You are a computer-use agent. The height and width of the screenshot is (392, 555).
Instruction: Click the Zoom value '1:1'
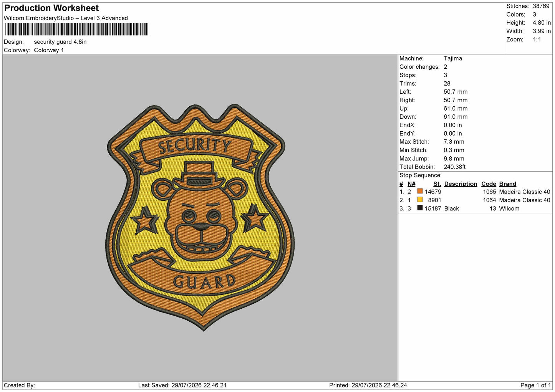pyautogui.click(x=537, y=40)
